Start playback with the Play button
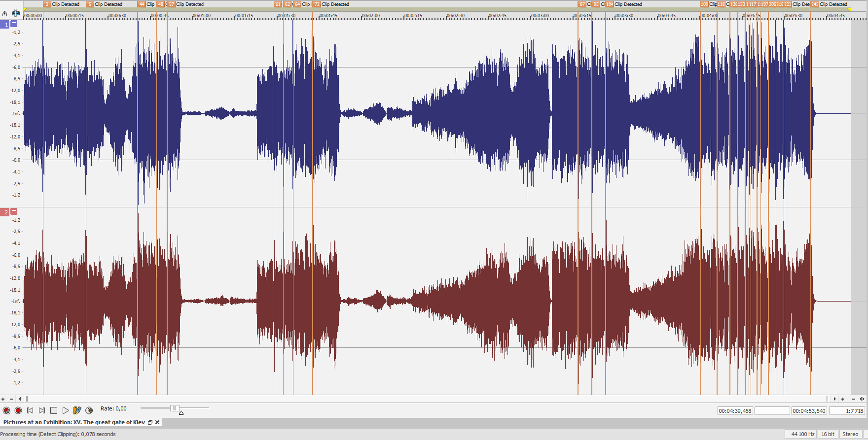This screenshot has height=440, width=868. point(66,410)
